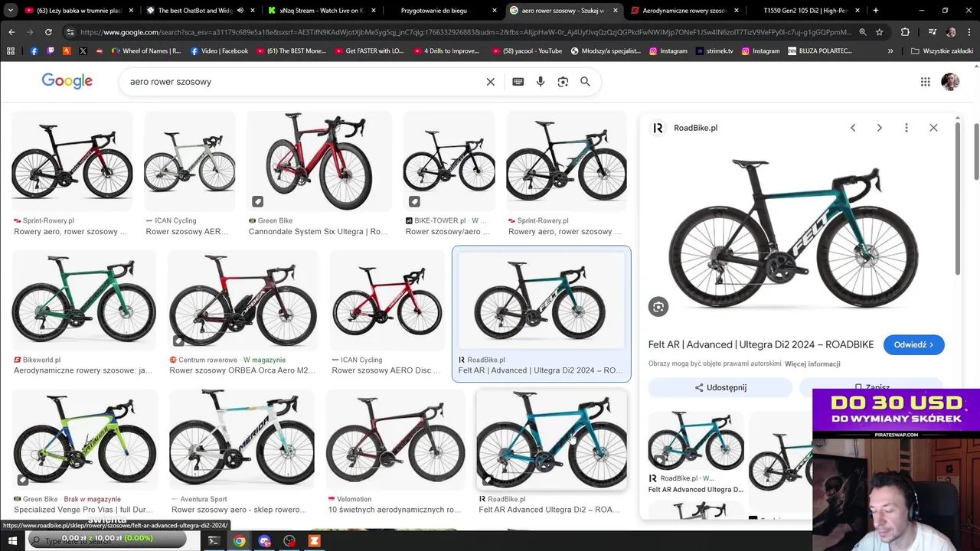Viewport: 980px width, 551px height.
Task: Open the Facebook bookmark icon
Action: coord(34,51)
